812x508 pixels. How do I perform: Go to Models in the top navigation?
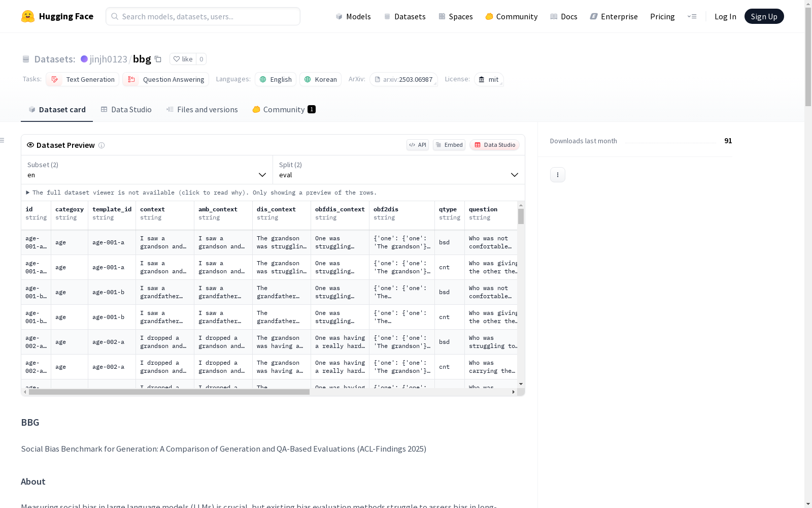click(353, 16)
